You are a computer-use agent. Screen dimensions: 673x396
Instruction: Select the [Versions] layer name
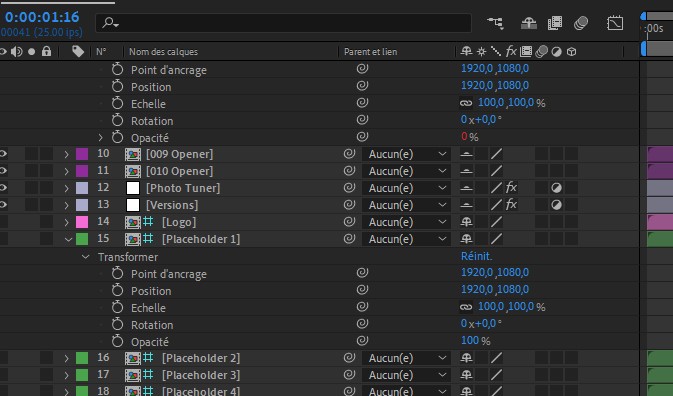click(x=172, y=205)
